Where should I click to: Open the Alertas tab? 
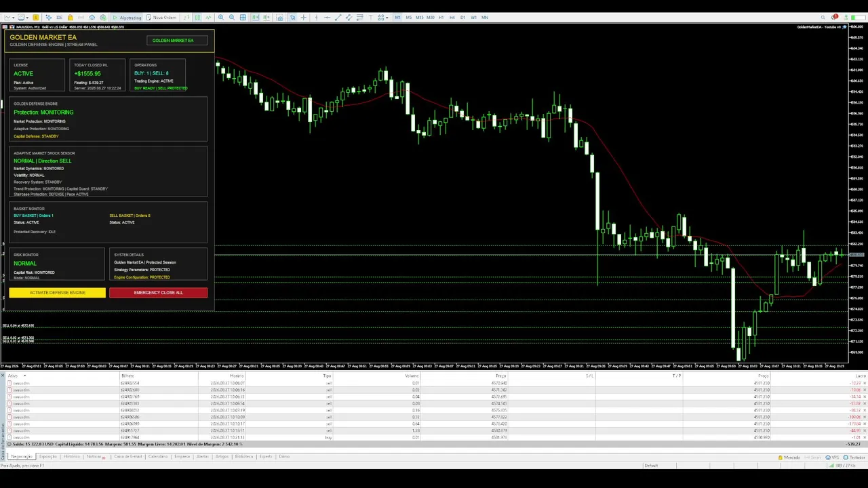tap(202, 457)
